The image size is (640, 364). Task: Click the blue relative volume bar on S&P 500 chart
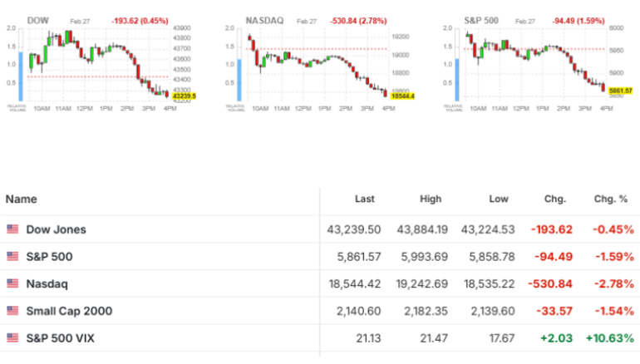click(x=457, y=80)
